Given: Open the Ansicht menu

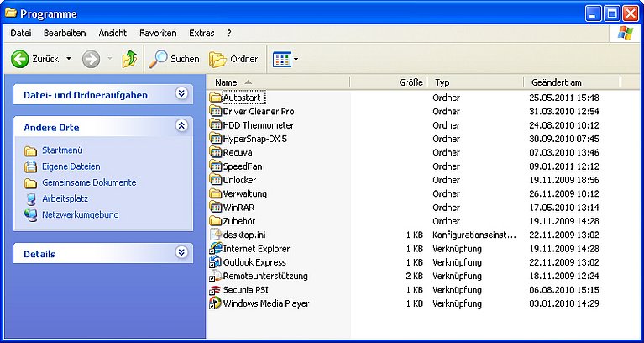Looking at the screenshot, I should 113,34.
